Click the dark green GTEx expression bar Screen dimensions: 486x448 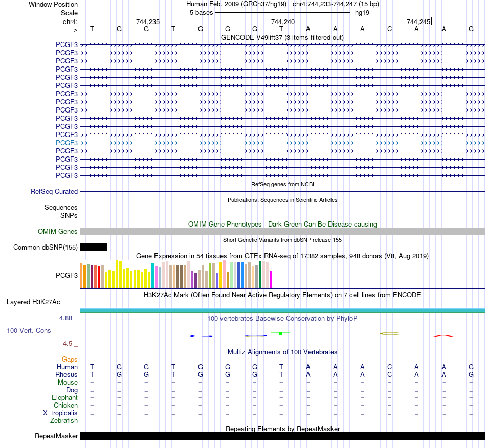coord(260,275)
